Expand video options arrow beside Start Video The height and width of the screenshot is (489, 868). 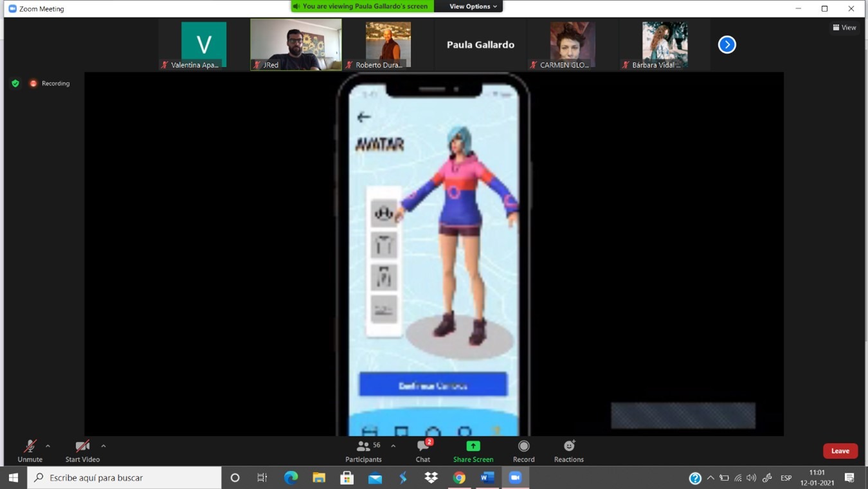pyautogui.click(x=104, y=446)
